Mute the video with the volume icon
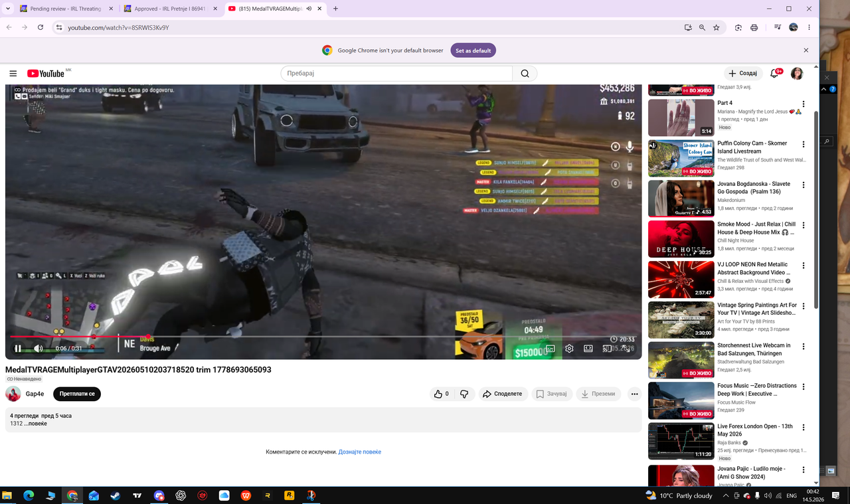The height and width of the screenshot is (504, 850). (x=39, y=349)
